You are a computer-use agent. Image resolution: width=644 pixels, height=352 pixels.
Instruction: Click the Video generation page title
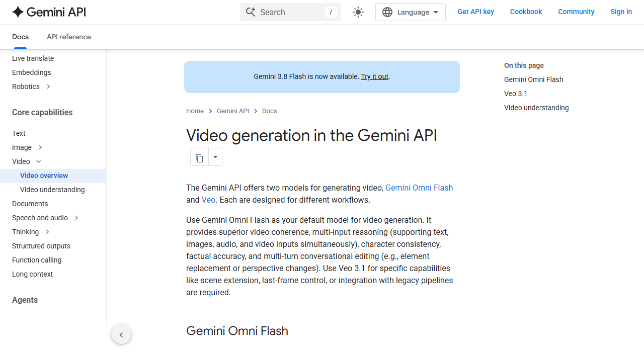pos(311,135)
